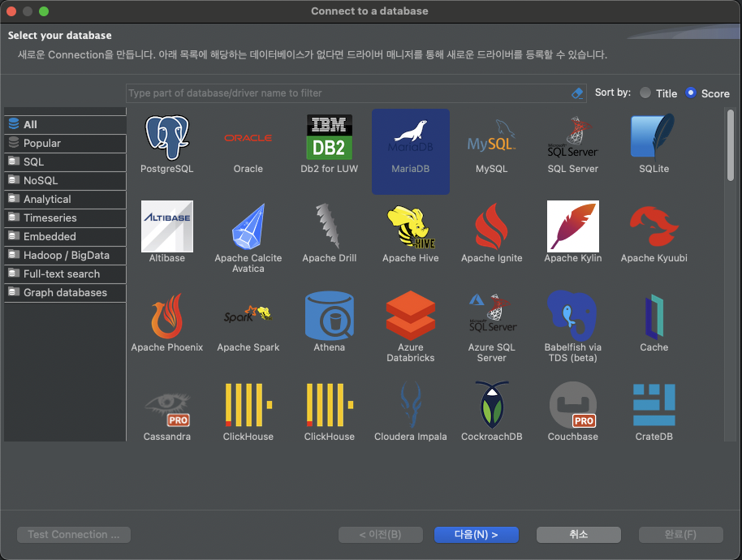742x560 pixels.
Task: Clear the filter with eraser icon
Action: (x=577, y=93)
